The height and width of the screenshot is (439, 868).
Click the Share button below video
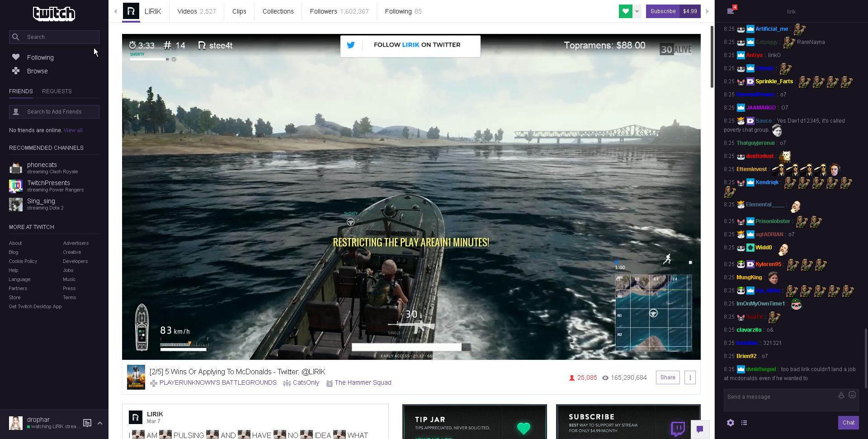668,377
